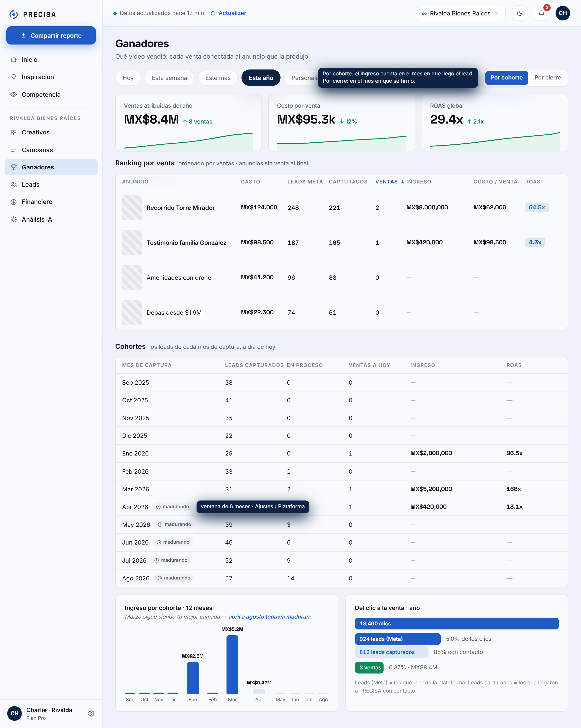The width and height of the screenshot is (581, 728).
Task: Click Compartir reporte button
Action: (51, 35)
